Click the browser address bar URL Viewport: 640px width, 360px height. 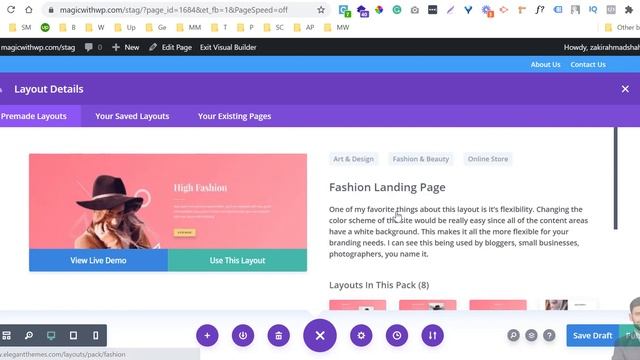(173, 10)
